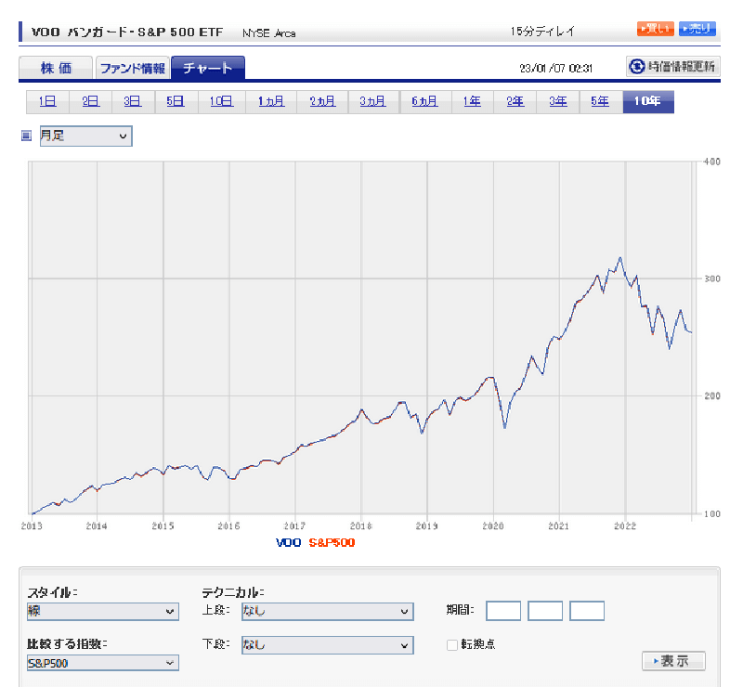Click the blue 売り sell button

click(x=697, y=29)
